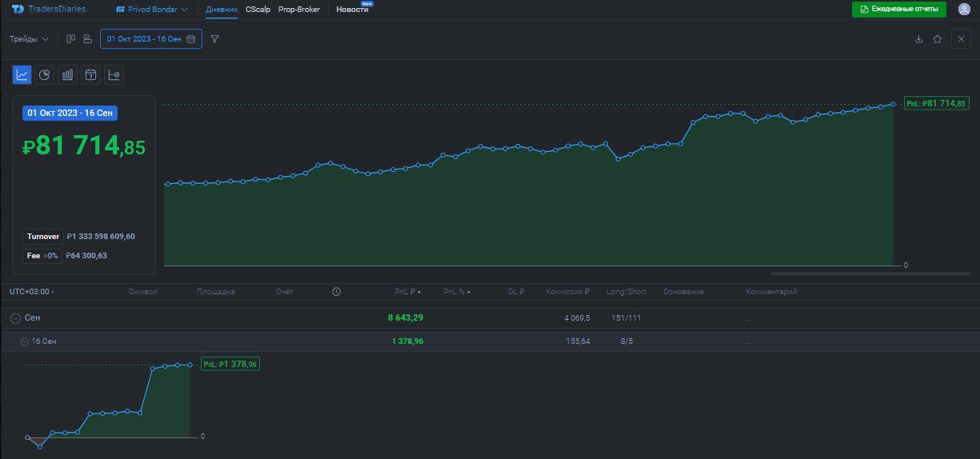
Task: Switch to the Дневник tab
Action: pos(222,10)
